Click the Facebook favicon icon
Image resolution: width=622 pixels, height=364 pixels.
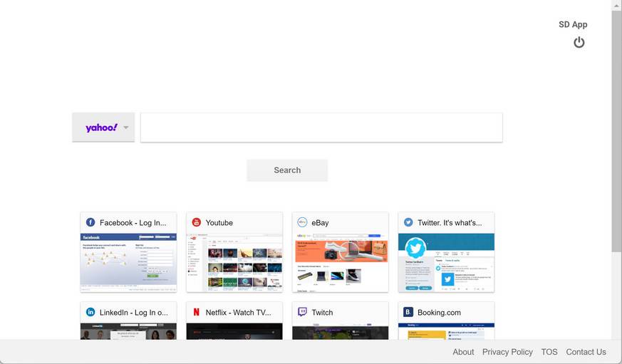pyautogui.click(x=90, y=222)
